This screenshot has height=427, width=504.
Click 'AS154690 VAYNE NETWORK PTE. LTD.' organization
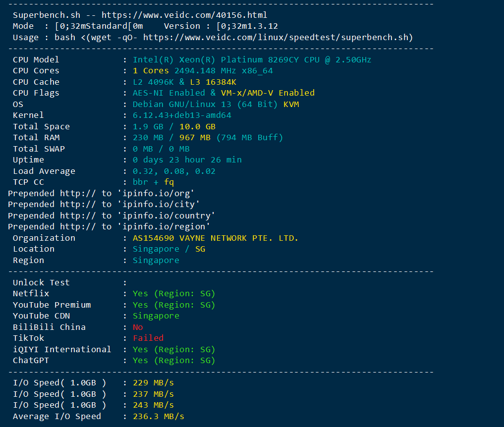click(x=216, y=238)
